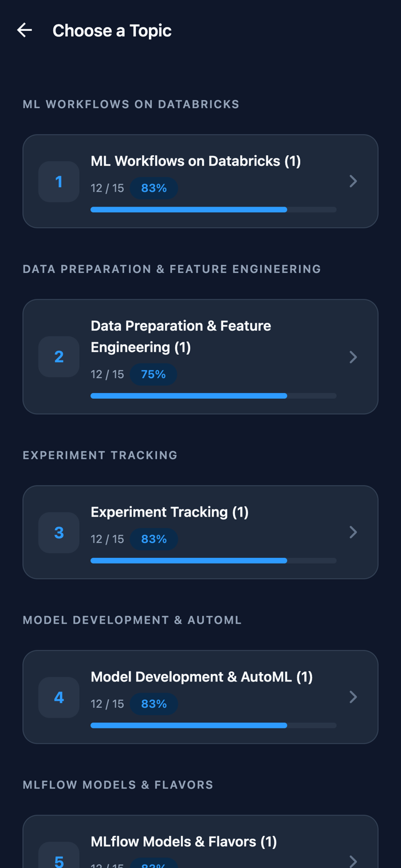401x868 pixels.
Task: Select ML Workflows on Databricks (1) title
Action: point(196,161)
